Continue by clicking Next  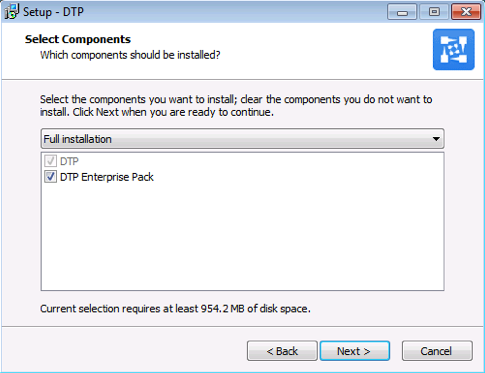tap(355, 351)
